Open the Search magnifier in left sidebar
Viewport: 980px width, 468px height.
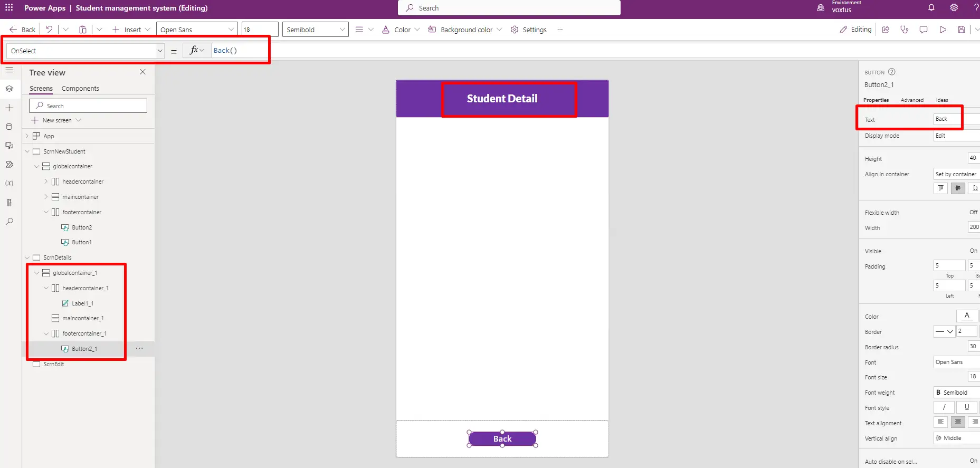tap(9, 222)
